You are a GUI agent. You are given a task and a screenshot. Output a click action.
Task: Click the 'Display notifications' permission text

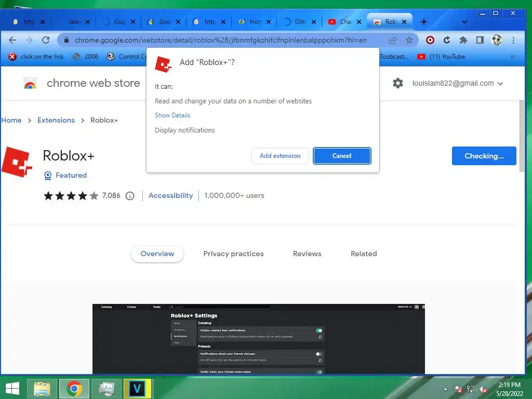coord(184,130)
